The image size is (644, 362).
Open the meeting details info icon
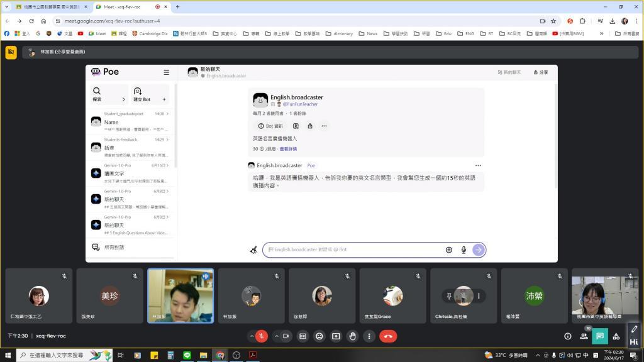[567, 336]
